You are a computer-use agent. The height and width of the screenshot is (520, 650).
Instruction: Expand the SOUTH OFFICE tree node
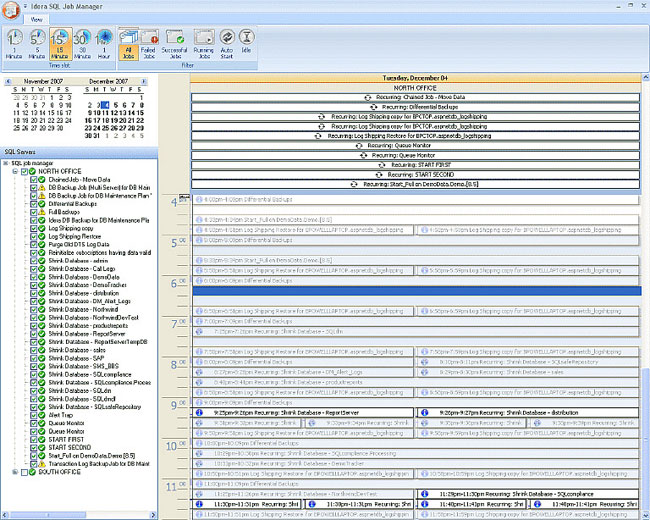tap(15, 472)
